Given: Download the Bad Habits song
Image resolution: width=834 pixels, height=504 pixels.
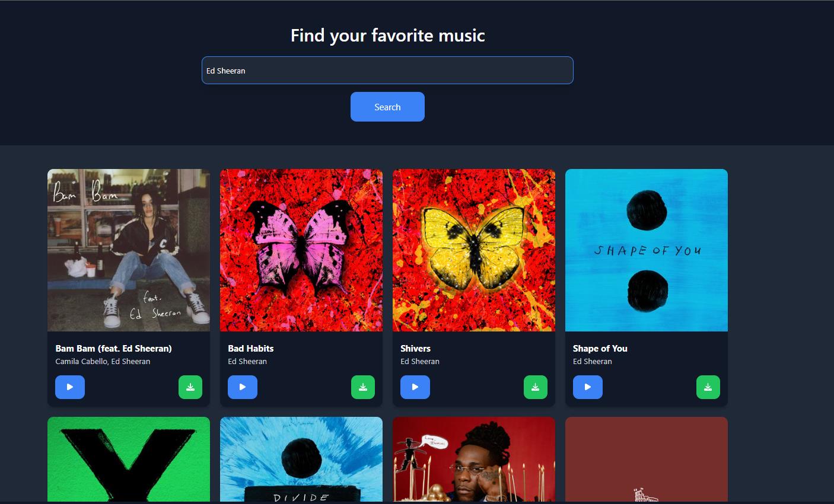Looking at the screenshot, I should tap(363, 387).
